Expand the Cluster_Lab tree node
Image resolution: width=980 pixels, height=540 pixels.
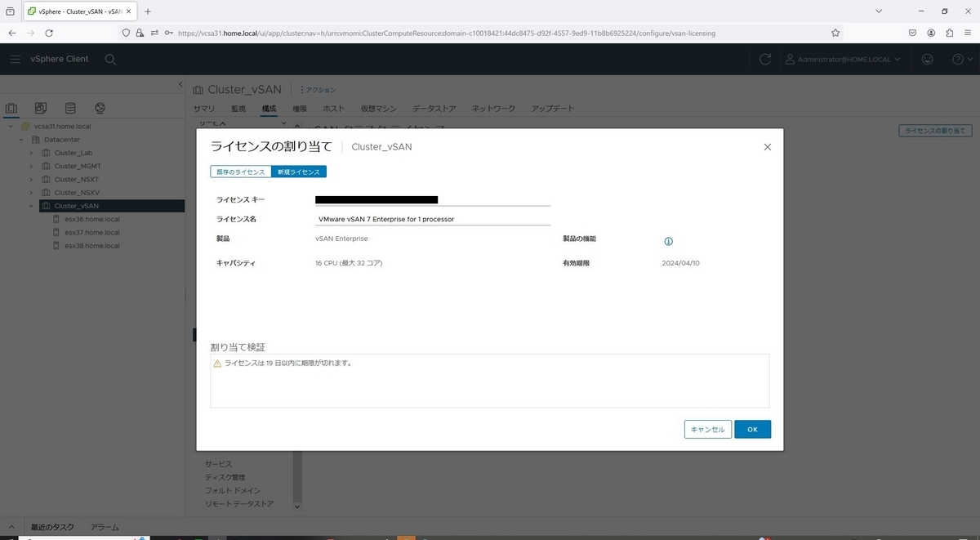(32, 153)
